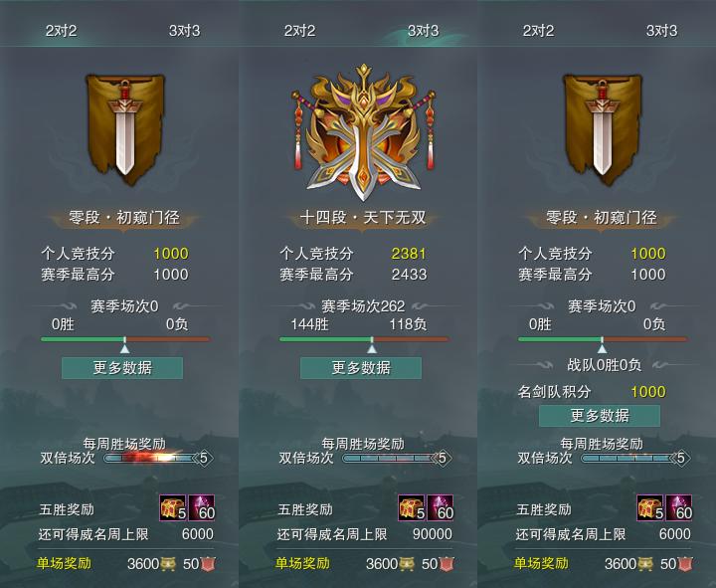Click sword banner emblem above 名剑队积分 panel
716x588 pixels.
[x=603, y=129]
